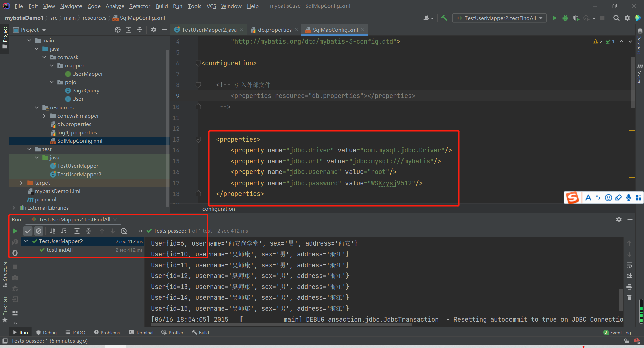
Task: Build project with the hammer icon
Action: click(444, 18)
